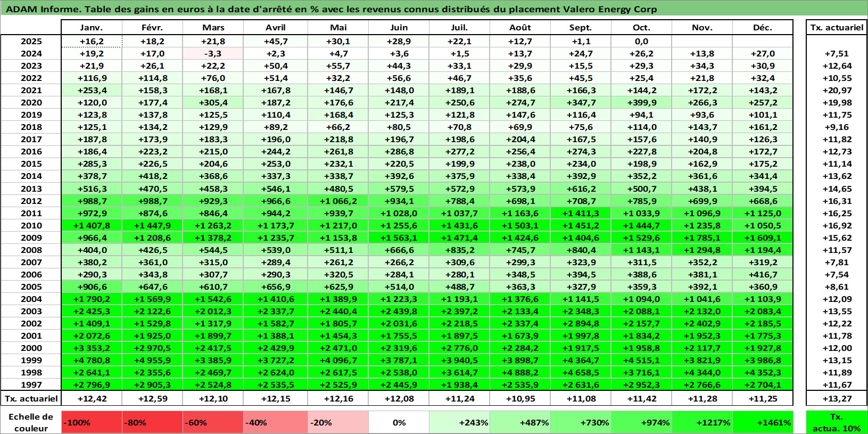
Task: Click the 2020 row label
Action: [31, 103]
